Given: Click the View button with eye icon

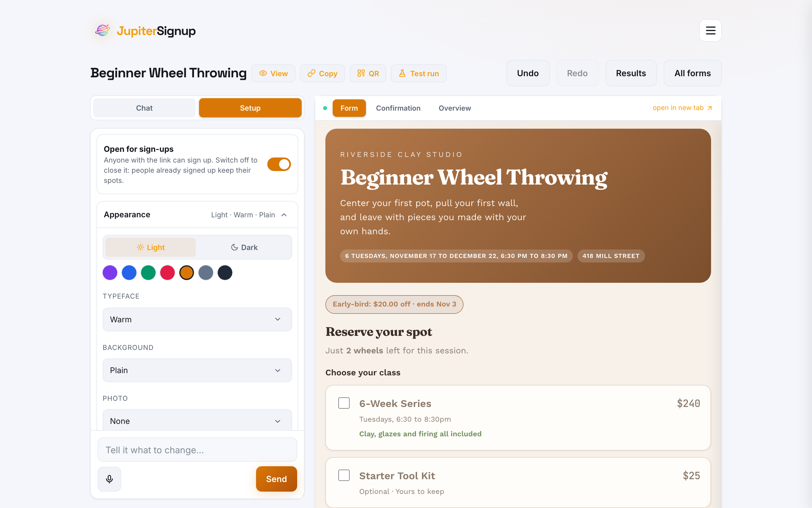Looking at the screenshot, I should [273, 73].
